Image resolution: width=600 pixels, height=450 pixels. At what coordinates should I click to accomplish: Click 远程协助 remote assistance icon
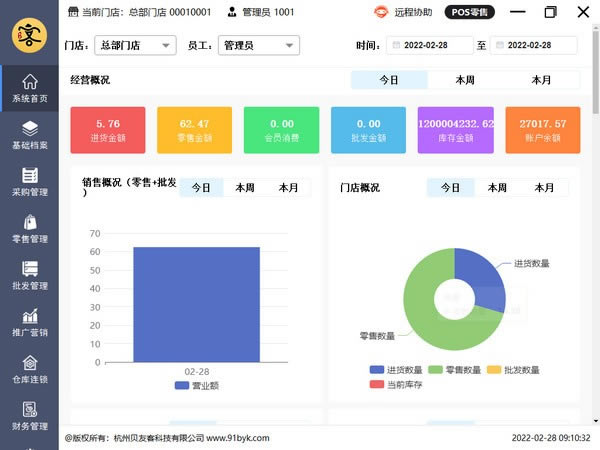(381, 12)
